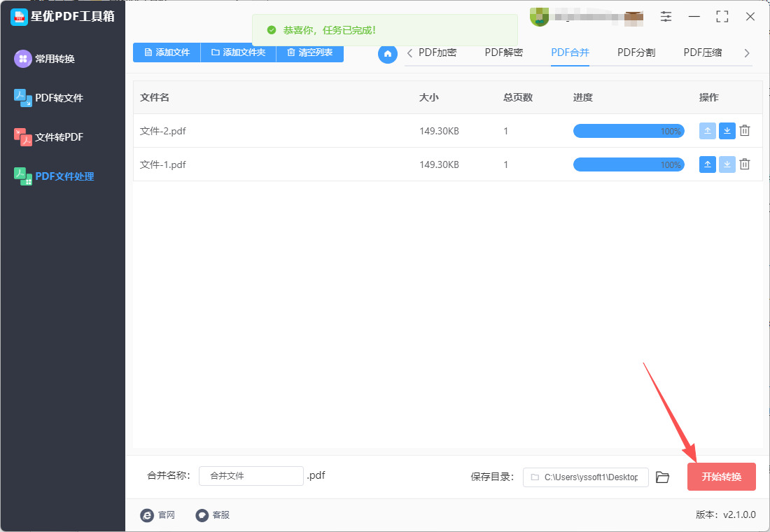This screenshot has width=770, height=532.
Task: Start conversion with 开始转换 button
Action: click(x=722, y=477)
